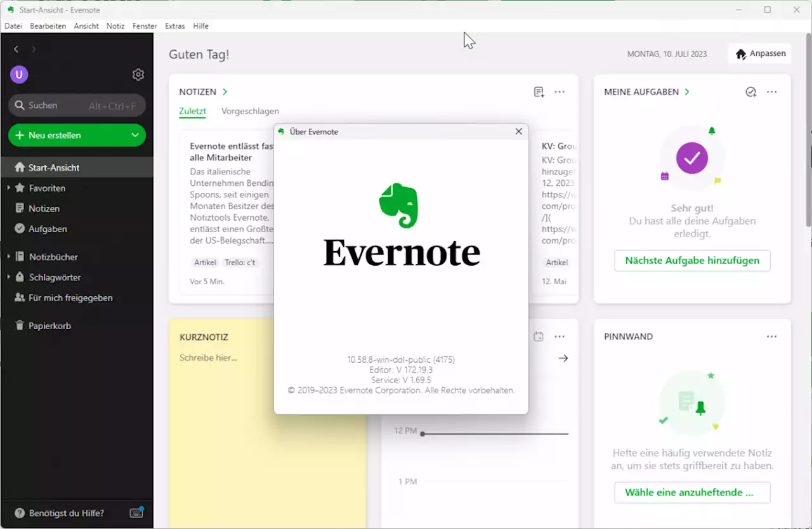Open Favoriten in the sidebar
The width and height of the screenshot is (812, 529).
(x=47, y=188)
